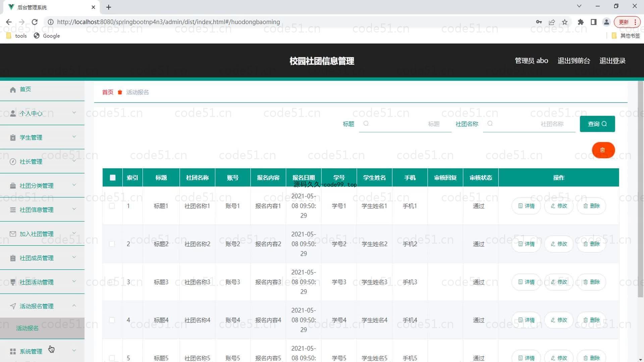Viewport: 644px width, 362px height.
Task: Click the clock icon beside 社长管理
Action: tap(13, 162)
